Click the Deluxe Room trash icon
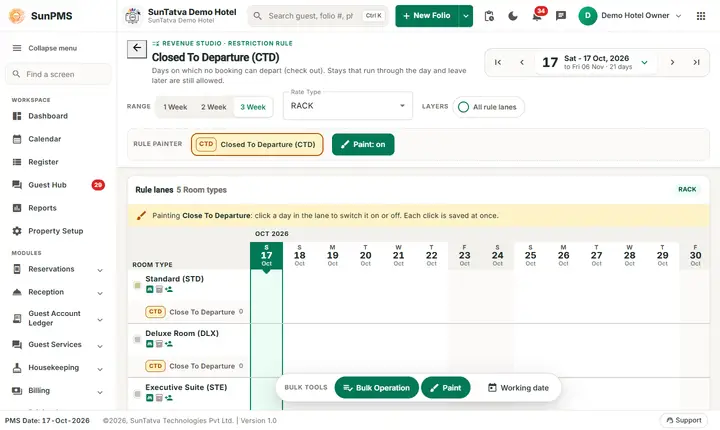720x430 pixels. (159, 344)
